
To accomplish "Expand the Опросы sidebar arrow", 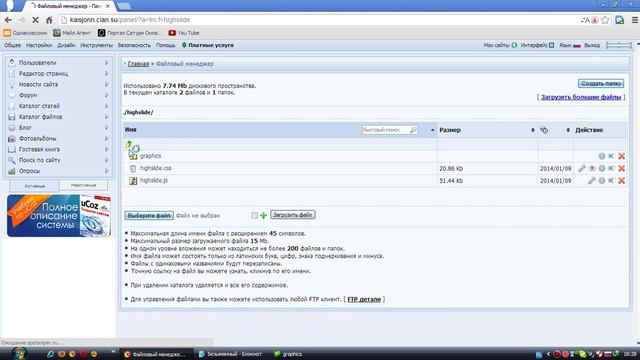I will click(x=107, y=171).
